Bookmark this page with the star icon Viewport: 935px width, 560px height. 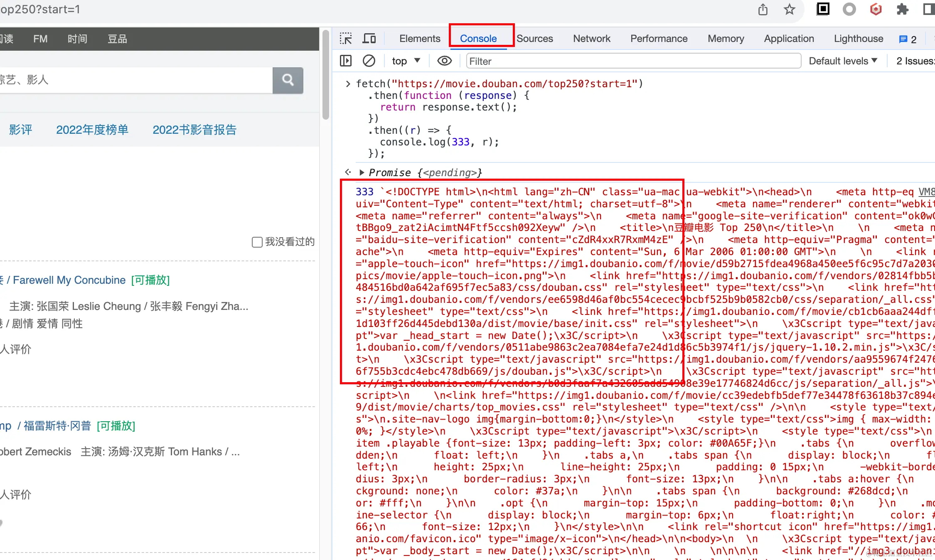[x=789, y=9]
